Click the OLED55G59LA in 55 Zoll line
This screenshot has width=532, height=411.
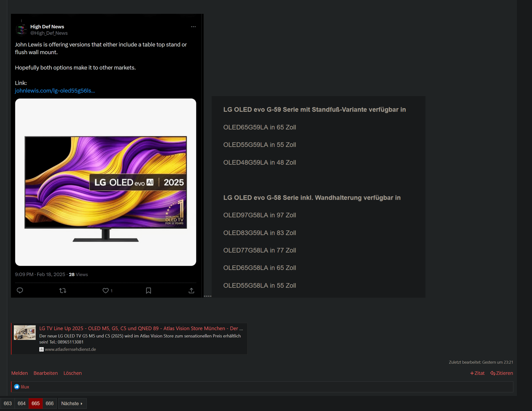click(x=259, y=145)
